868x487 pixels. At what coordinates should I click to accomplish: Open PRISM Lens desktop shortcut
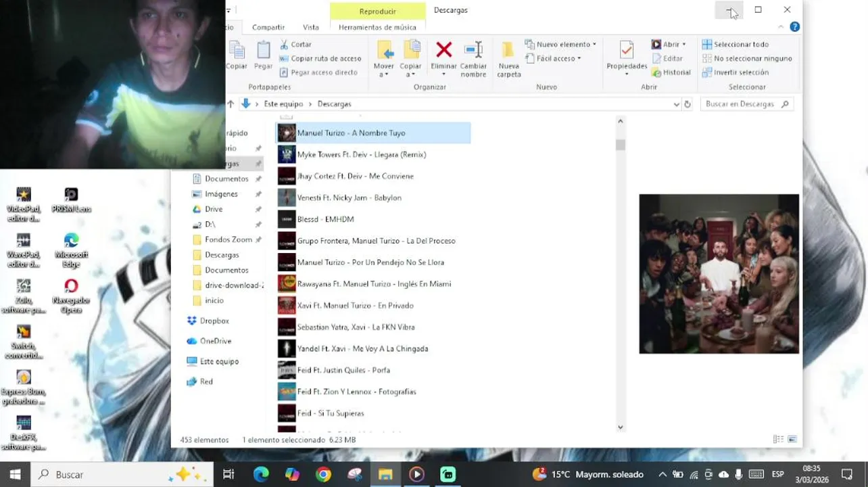pos(71,201)
